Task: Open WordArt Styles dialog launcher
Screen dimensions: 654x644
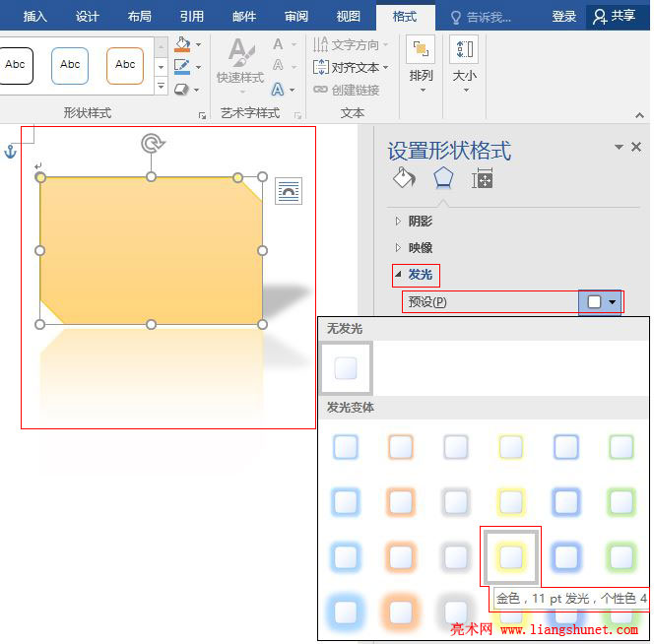Action: click(297, 116)
